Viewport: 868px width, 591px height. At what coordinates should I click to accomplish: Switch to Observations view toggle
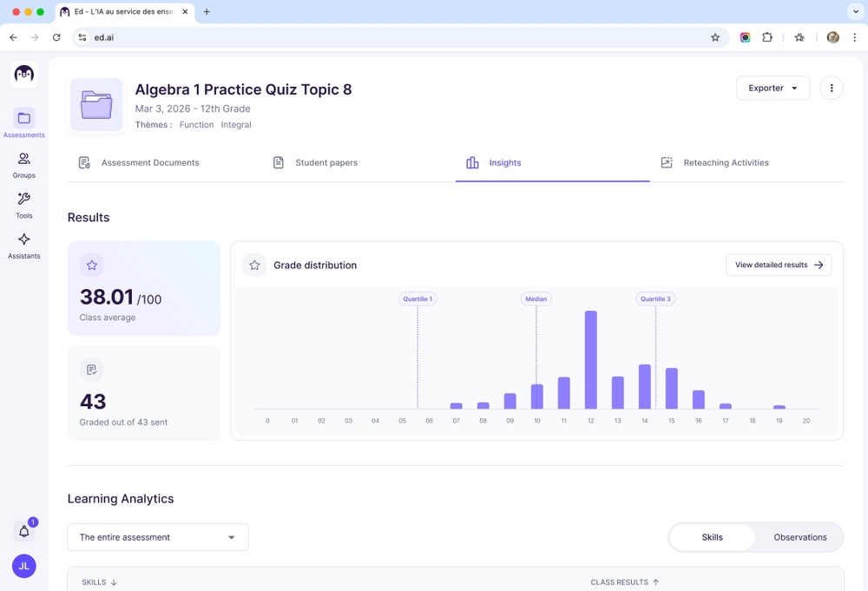pyautogui.click(x=799, y=537)
